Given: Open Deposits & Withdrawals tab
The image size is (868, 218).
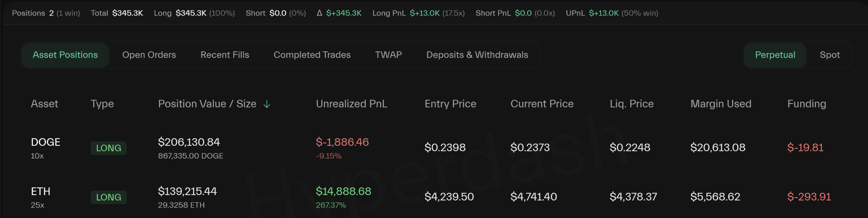Looking at the screenshot, I should (x=477, y=55).
